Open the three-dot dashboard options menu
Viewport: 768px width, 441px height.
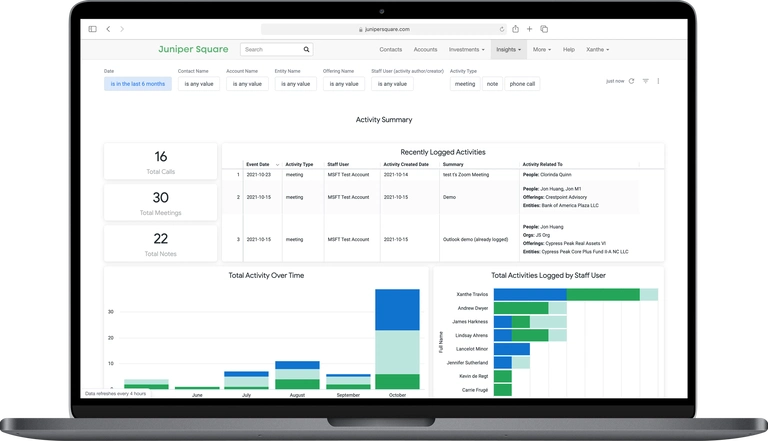click(658, 81)
